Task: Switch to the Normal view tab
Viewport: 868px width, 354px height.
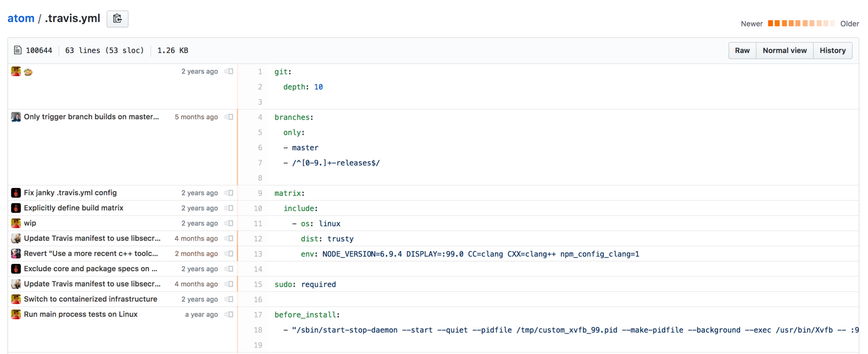Action: [x=784, y=50]
